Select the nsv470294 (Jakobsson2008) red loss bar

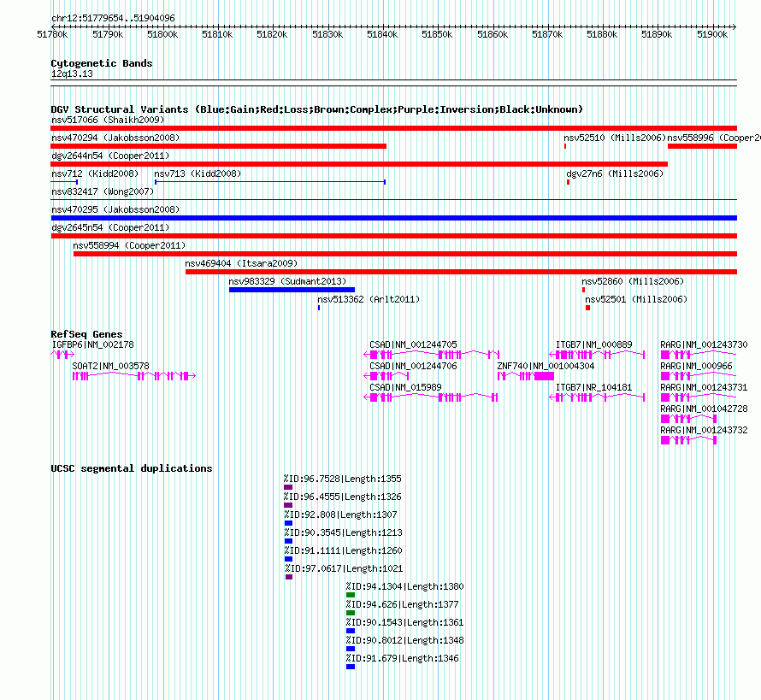click(x=218, y=146)
